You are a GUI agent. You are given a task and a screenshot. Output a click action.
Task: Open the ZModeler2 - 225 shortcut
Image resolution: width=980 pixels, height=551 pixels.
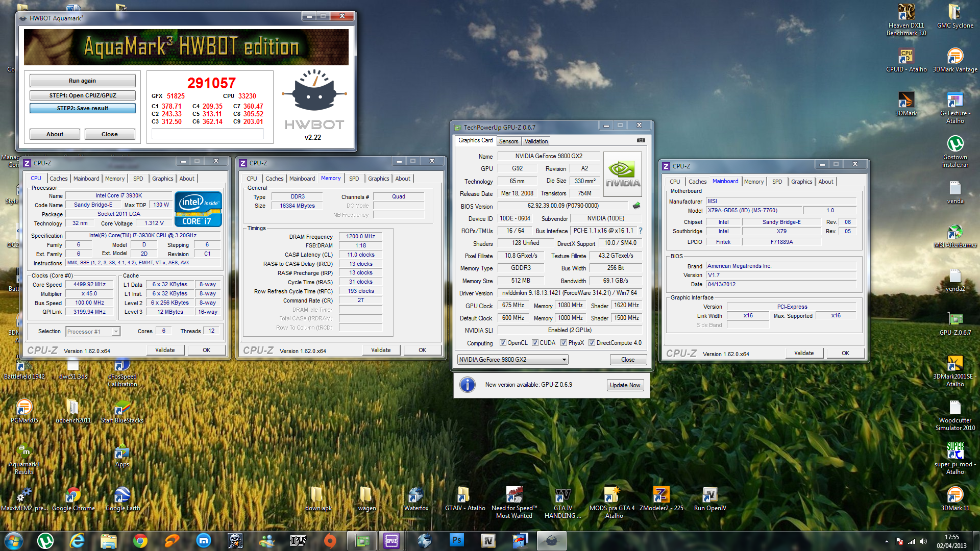[x=661, y=498]
